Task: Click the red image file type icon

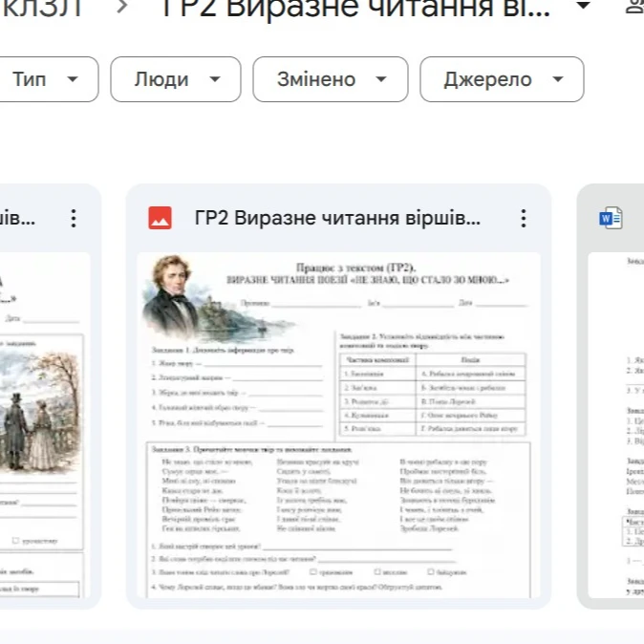Action: point(161,218)
